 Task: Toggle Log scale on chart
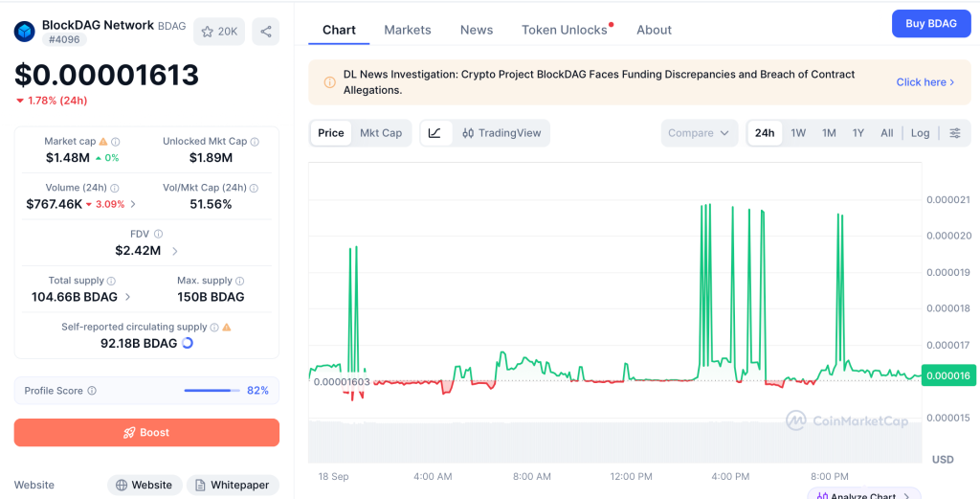tap(920, 133)
